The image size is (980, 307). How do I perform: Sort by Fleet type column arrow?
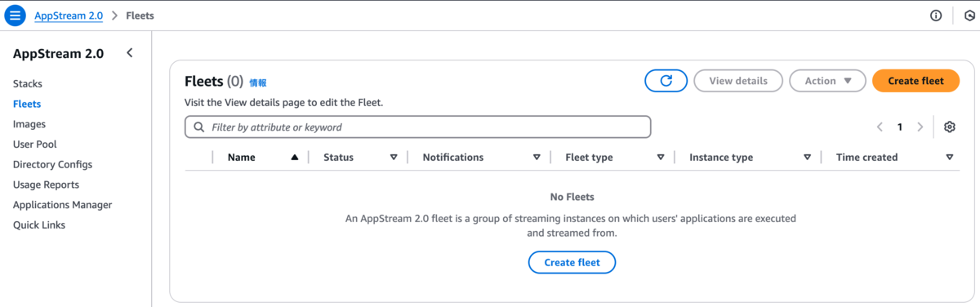pyautogui.click(x=661, y=157)
